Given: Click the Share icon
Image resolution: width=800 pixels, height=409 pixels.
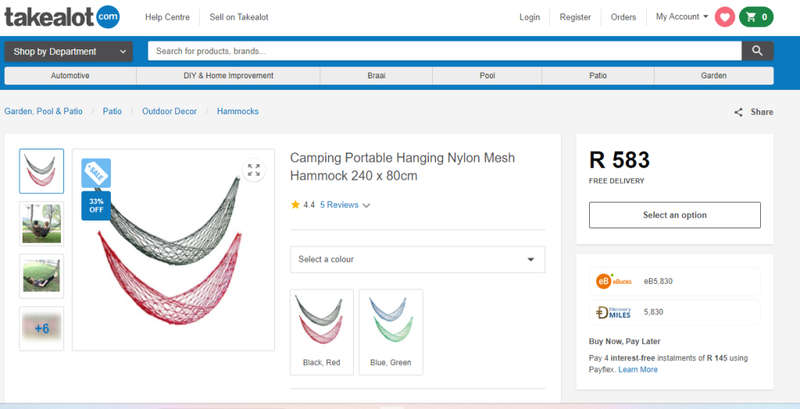Looking at the screenshot, I should (x=738, y=112).
